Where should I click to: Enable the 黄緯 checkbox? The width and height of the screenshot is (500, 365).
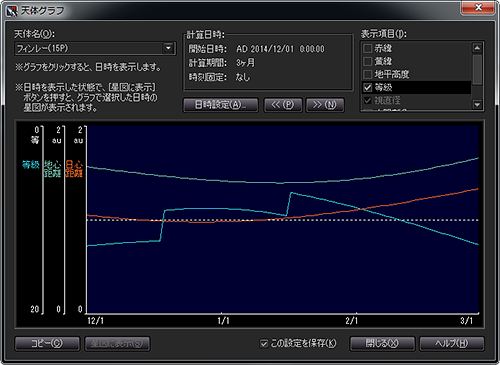[x=367, y=62]
